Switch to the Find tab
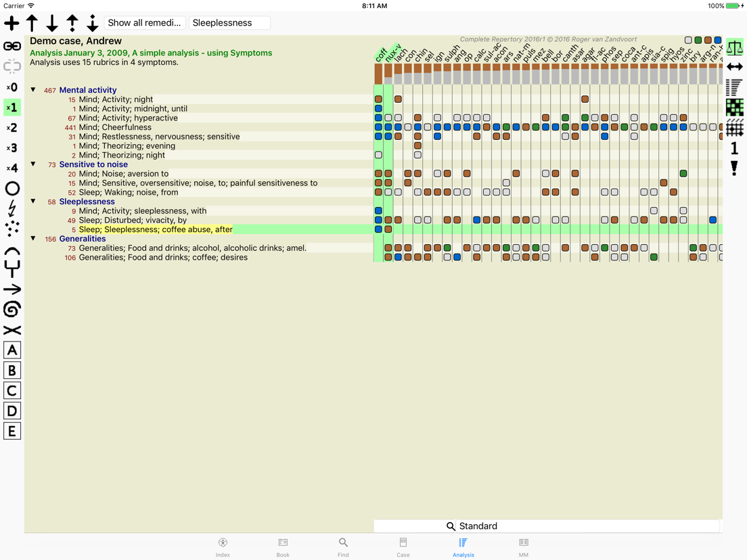The image size is (747, 560). 343,547
